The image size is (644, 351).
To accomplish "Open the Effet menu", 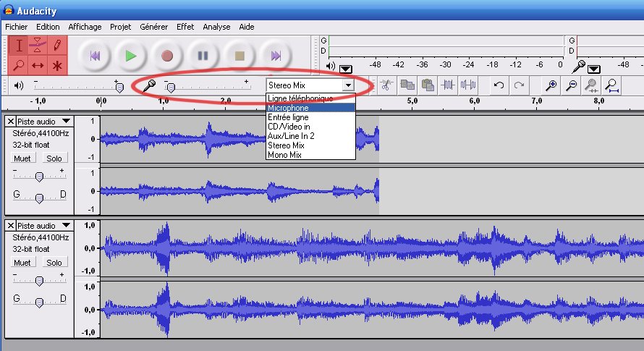I will click(x=185, y=27).
